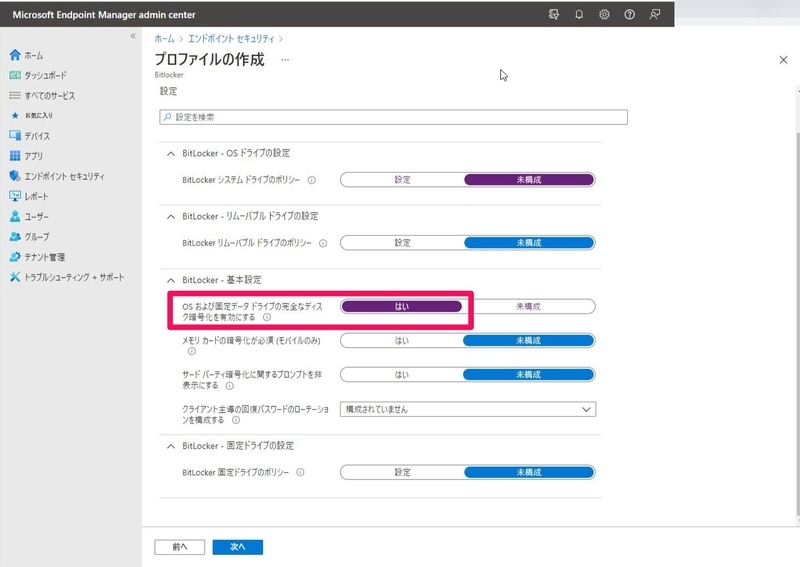The width and height of the screenshot is (800, 567).
Task: Click the お気に入り star icon
Action: 15,115
